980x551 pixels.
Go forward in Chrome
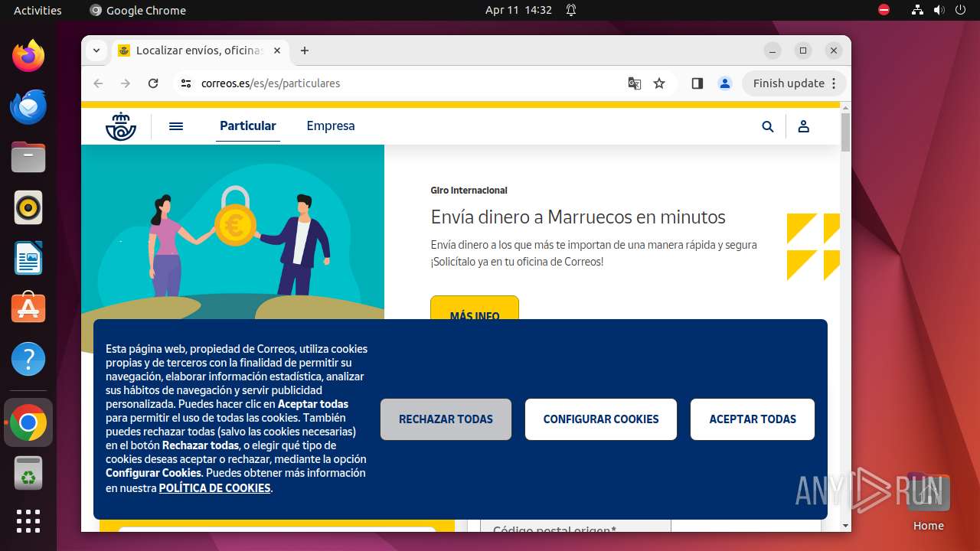pos(126,83)
